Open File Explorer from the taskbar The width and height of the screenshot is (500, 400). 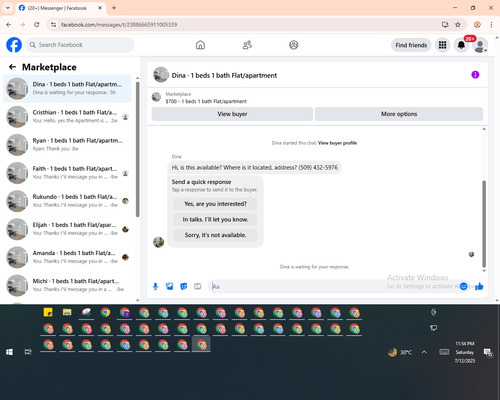pos(67,313)
